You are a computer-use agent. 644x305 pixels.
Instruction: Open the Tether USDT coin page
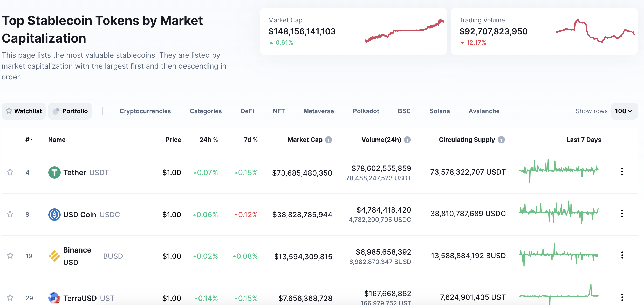tap(86, 173)
